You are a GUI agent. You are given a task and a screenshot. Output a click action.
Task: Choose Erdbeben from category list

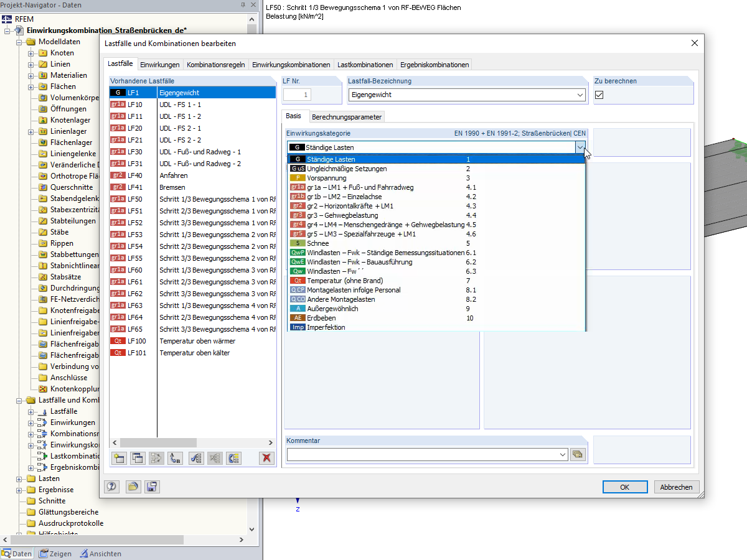click(x=436, y=318)
